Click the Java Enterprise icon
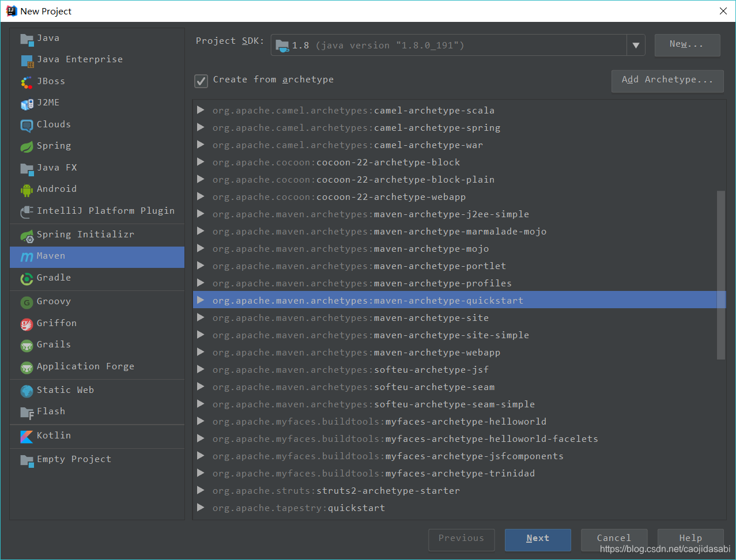 pos(27,60)
